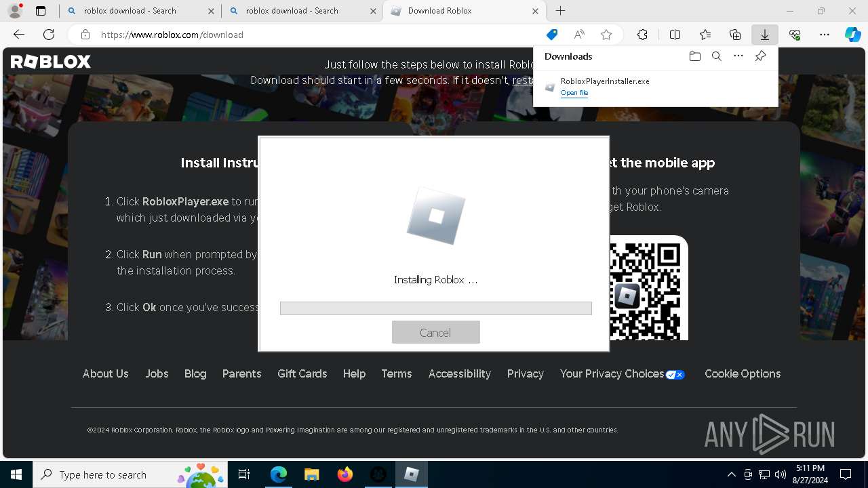
Task: Select the Download Roblox tab
Action: tap(465, 11)
